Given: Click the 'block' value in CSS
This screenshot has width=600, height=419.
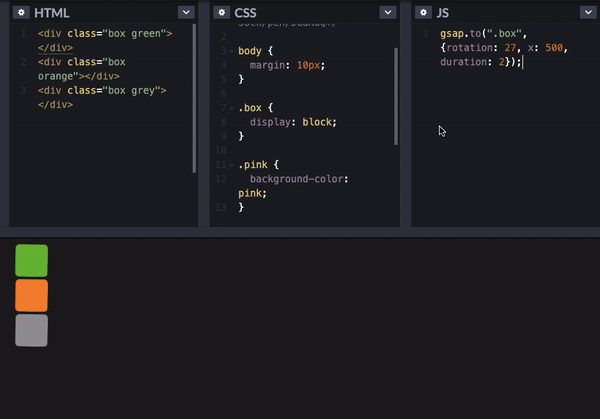Looking at the screenshot, I should [x=317, y=122].
